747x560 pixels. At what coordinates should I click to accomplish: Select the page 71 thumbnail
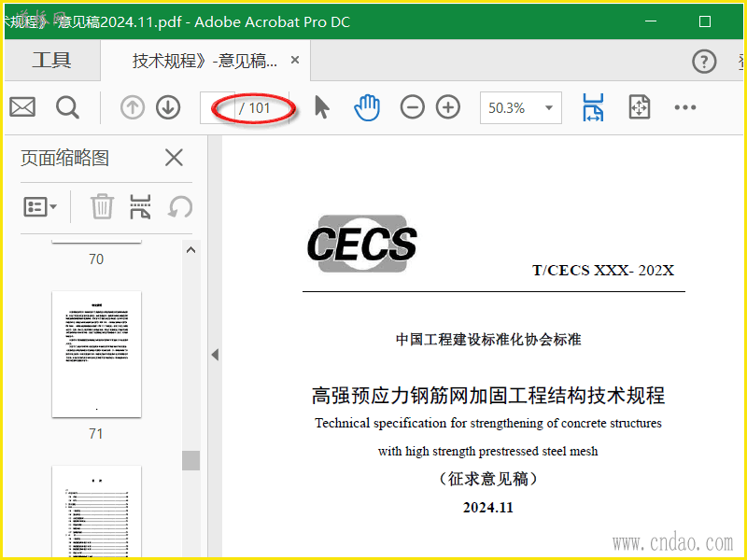pyautogui.click(x=97, y=355)
